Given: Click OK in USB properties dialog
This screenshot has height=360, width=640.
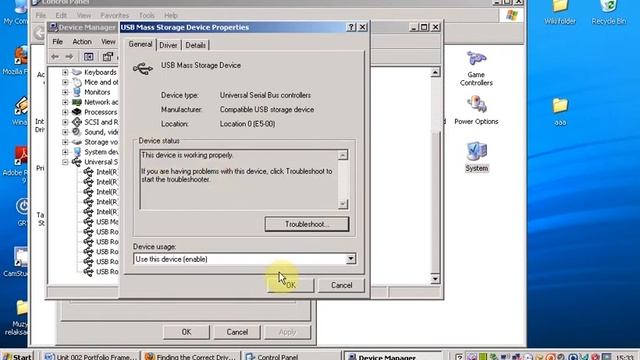Looking at the screenshot, I should pyautogui.click(x=290, y=285).
